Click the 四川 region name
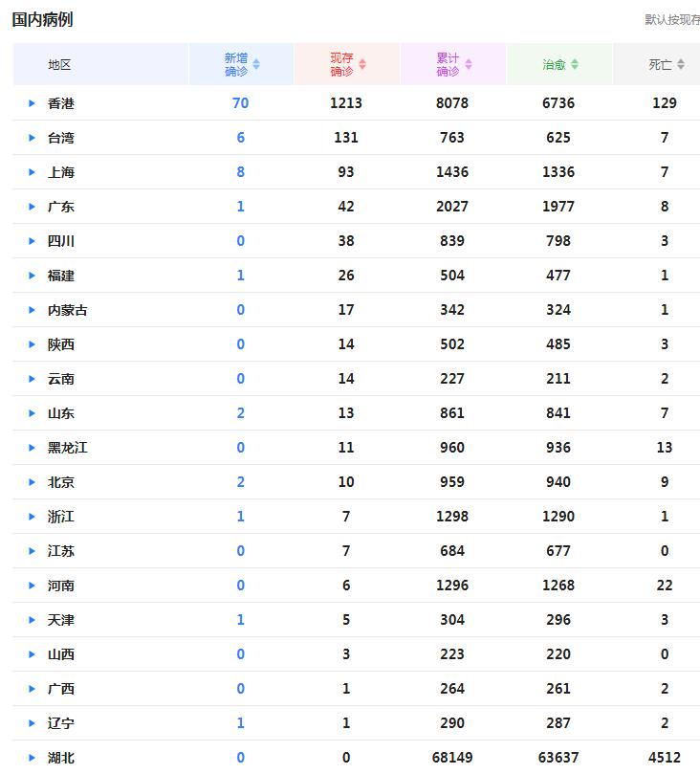The height and width of the screenshot is (774, 700). 61,241
